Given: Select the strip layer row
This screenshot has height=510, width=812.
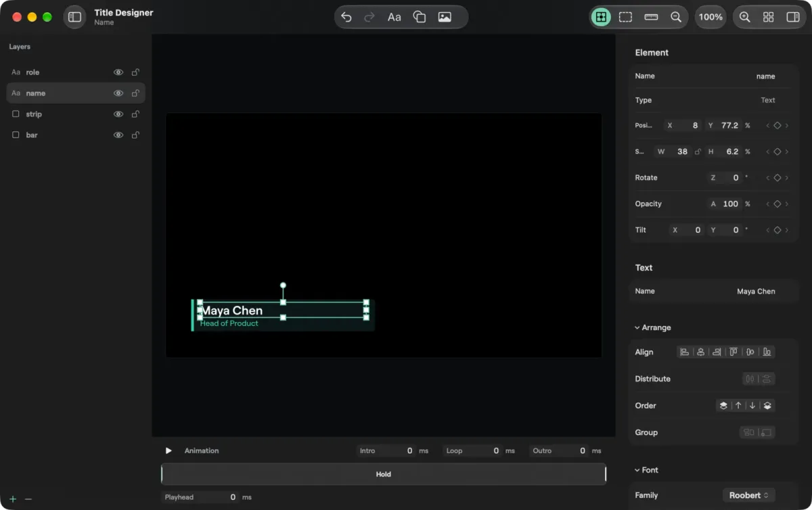Looking at the screenshot, I should click(x=76, y=114).
